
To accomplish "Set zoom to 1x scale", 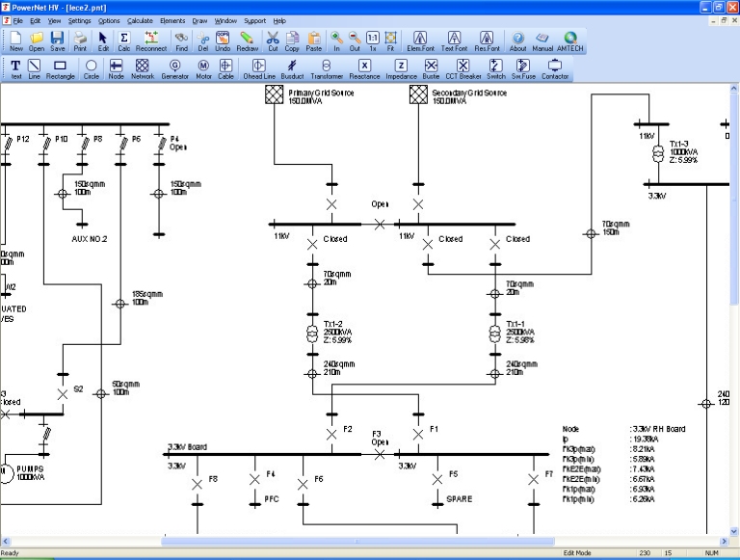I will [373, 41].
